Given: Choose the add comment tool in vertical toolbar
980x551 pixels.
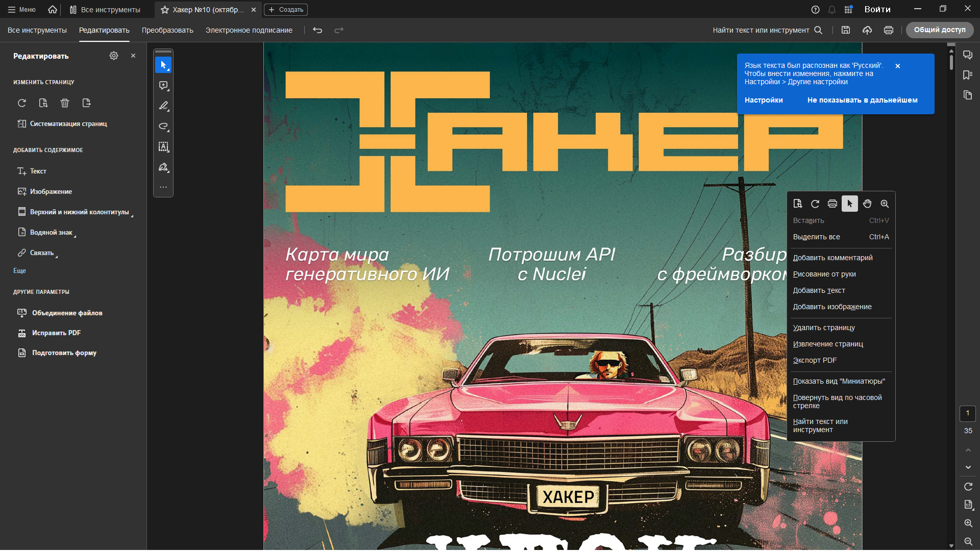Looking at the screenshot, I should click(x=163, y=85).
